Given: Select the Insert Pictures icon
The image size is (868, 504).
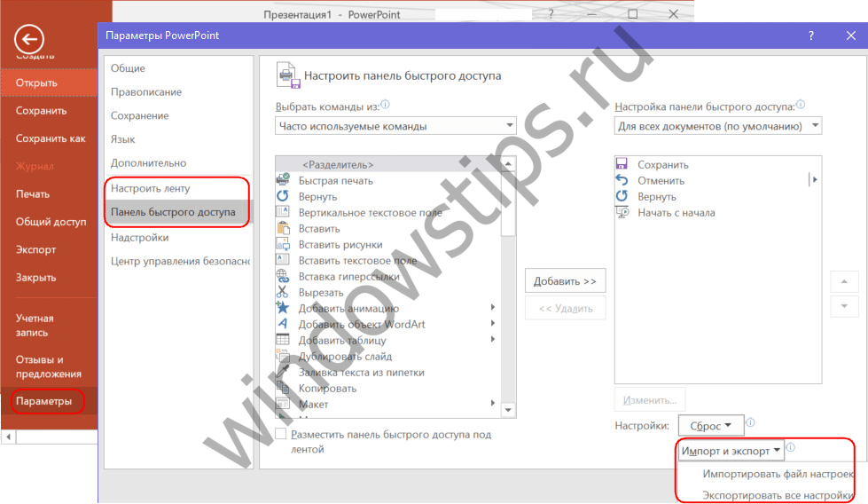Looking at the screenshot, I should (x=283, y=244).
